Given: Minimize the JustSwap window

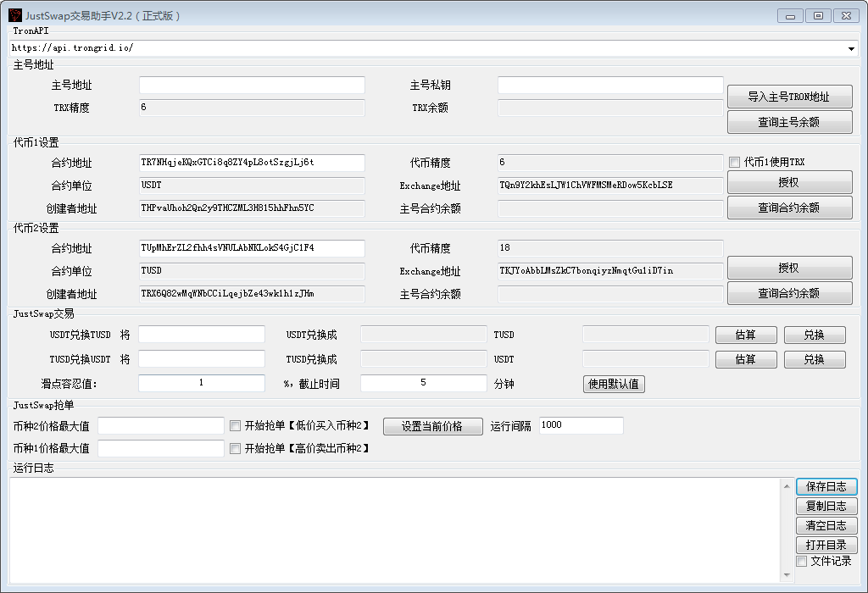Looking at the screenshot, I should pos(791,16).
